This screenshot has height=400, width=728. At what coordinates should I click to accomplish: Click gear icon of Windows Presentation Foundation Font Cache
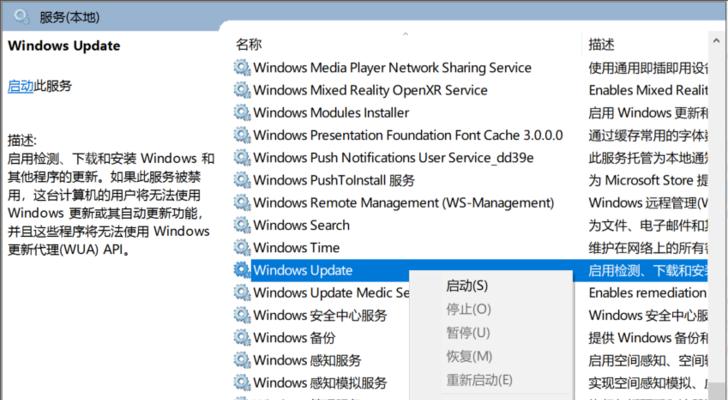pyautogui.click(x=242, y=135)
